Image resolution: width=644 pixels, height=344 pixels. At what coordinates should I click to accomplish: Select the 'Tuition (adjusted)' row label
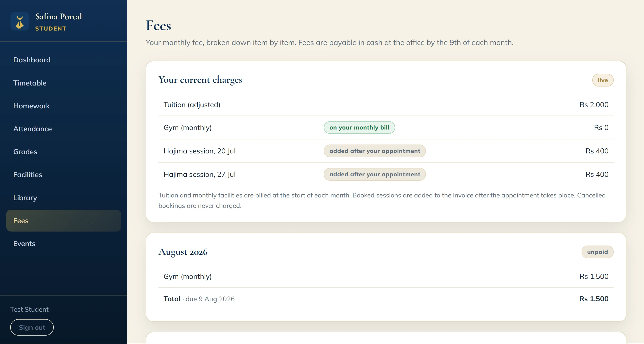pyautogui.click(x=192, y=105)
